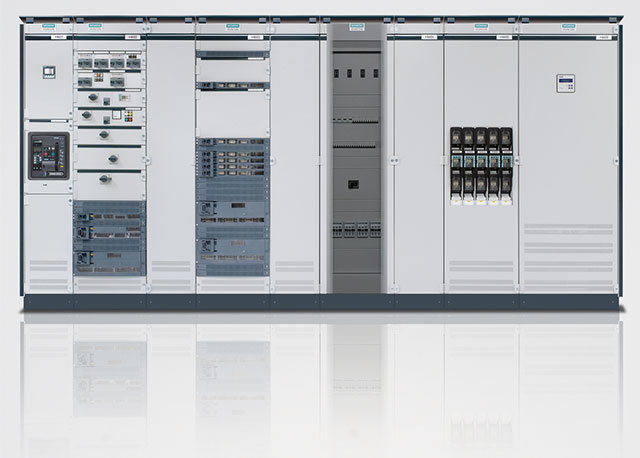Click the leftmost black fuse switch disconnector
Screen dimensions: 640x458
pyautogui.click(x=456, y=166)
